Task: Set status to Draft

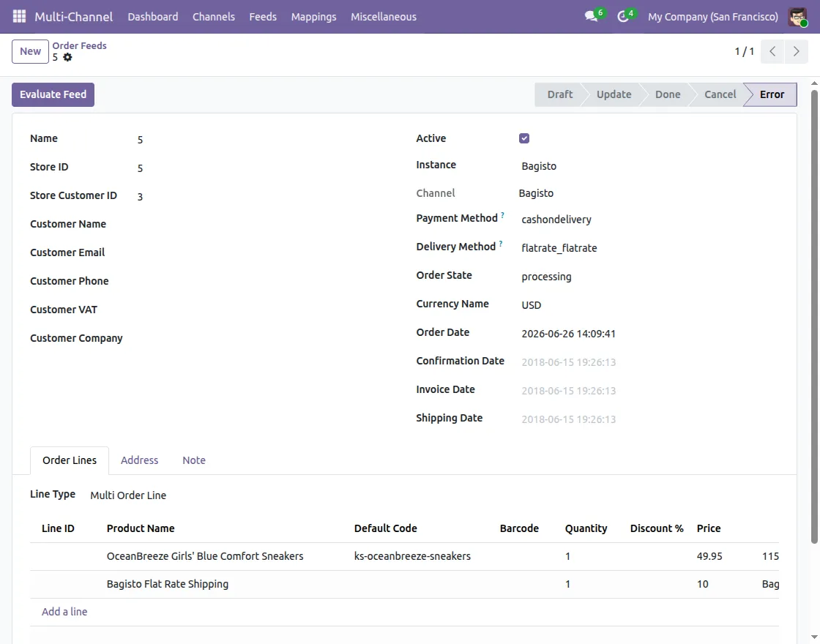Action: 559,94
